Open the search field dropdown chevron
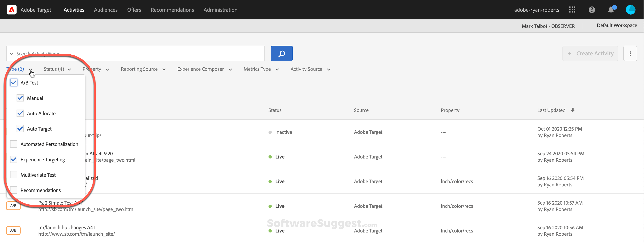 click(11, 53)
